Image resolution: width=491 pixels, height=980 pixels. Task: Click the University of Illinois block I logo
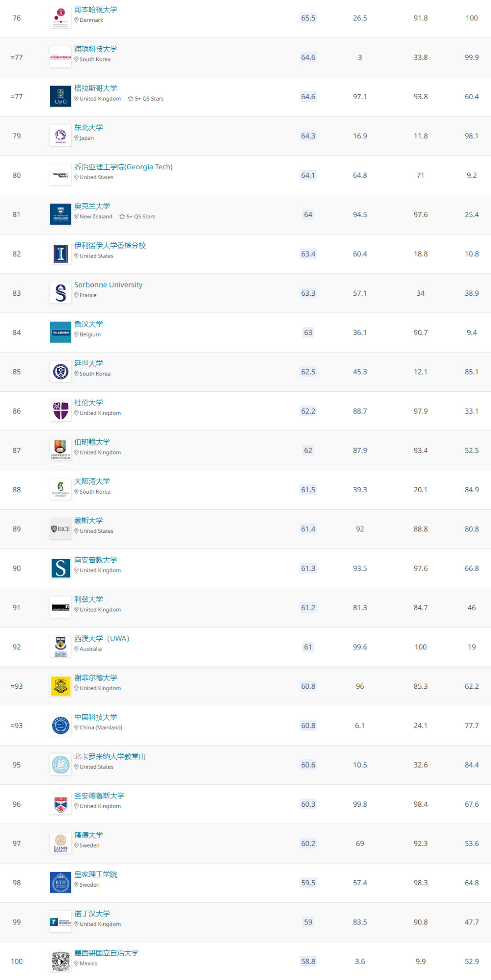click(x=60, y=254)
